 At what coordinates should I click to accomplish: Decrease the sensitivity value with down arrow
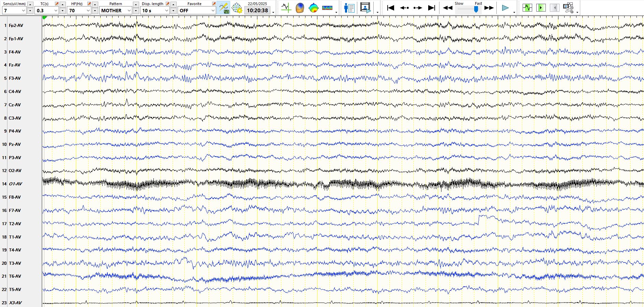point(30,11)
